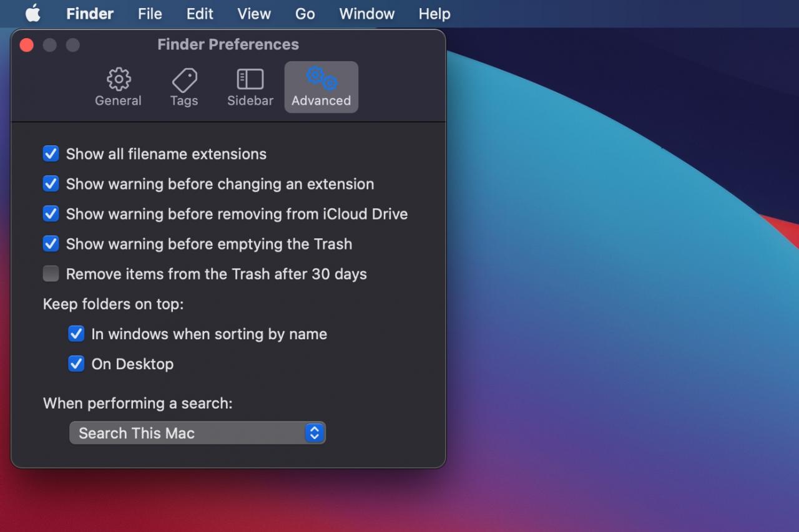This screenshot has height=532, width=799.
Task: Toggle warning before changing an extension
Action: 51,183
